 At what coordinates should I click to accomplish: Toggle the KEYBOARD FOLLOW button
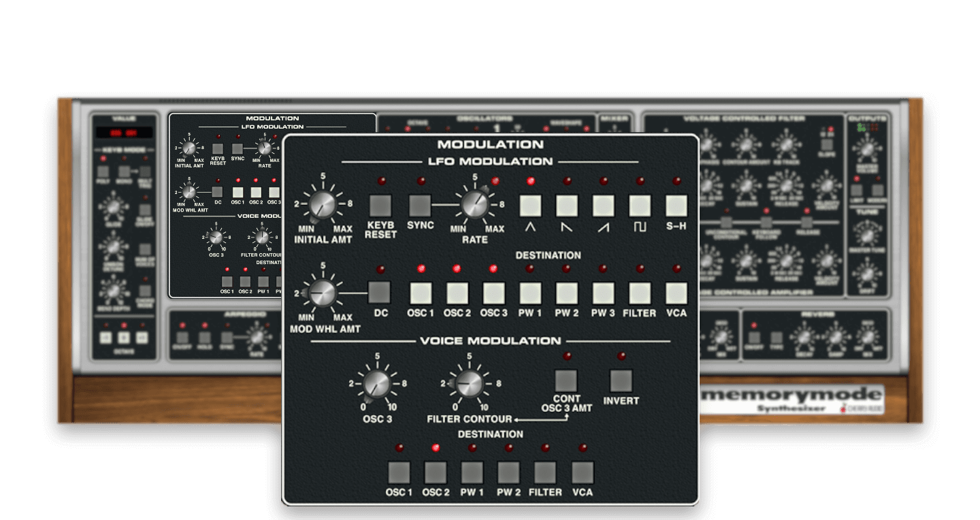point(766,223)
